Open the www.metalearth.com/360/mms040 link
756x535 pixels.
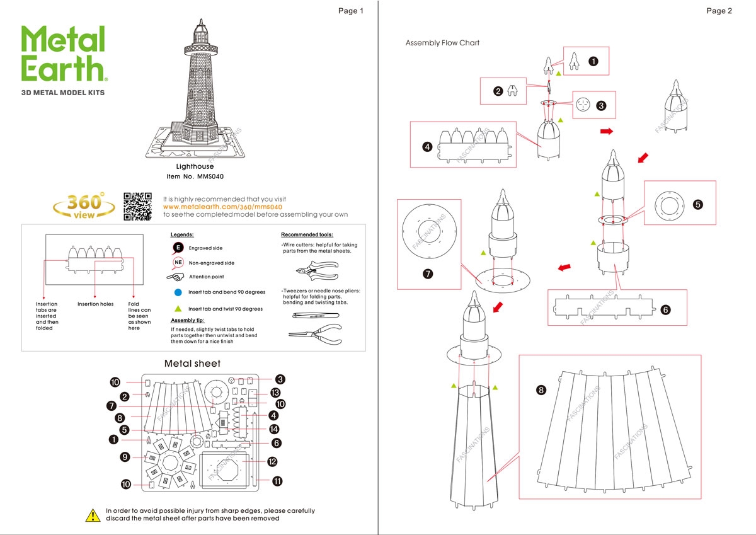(x=222, y=207)
